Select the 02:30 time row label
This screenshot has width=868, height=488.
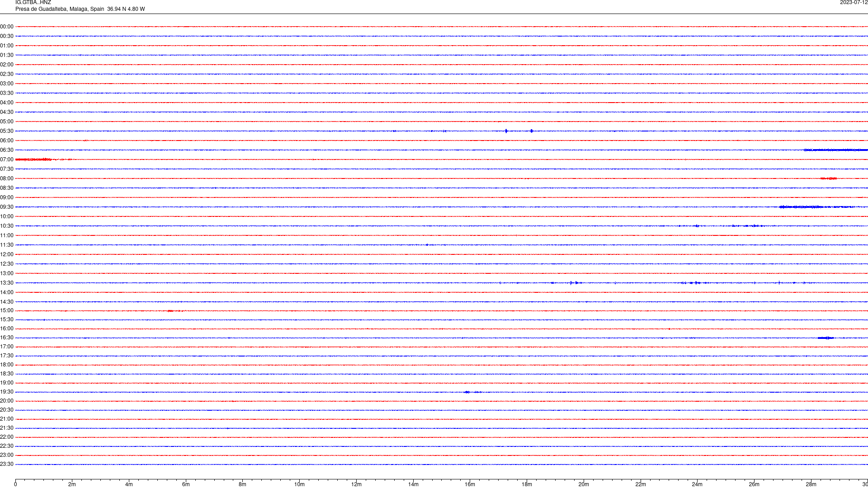(x=7, y=74)
